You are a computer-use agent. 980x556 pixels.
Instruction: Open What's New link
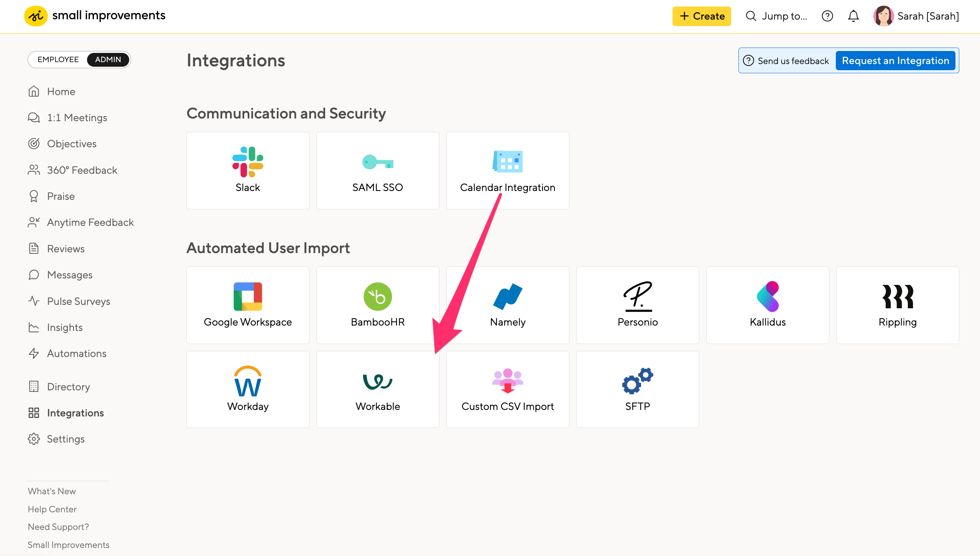click(x=51, y=491)
